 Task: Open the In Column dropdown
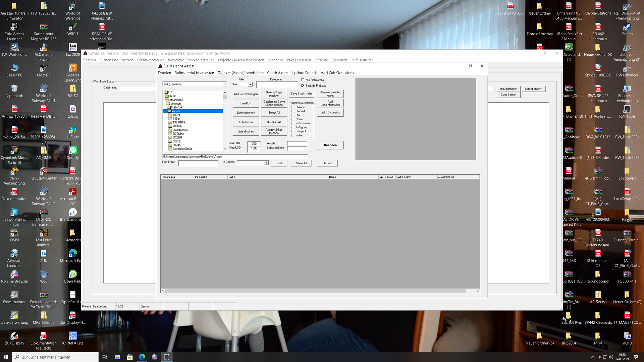click(266, 163)
